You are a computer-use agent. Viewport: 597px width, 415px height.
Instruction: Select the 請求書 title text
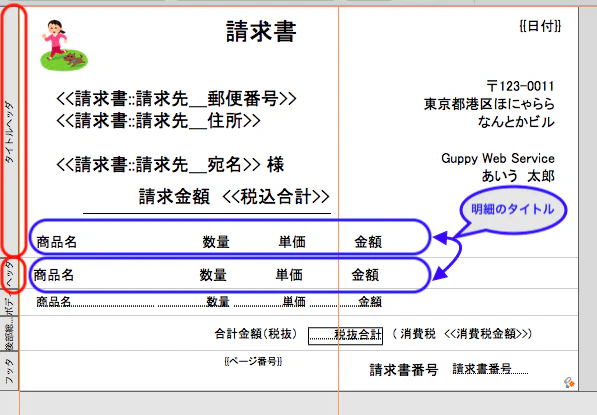click(261, 32)
